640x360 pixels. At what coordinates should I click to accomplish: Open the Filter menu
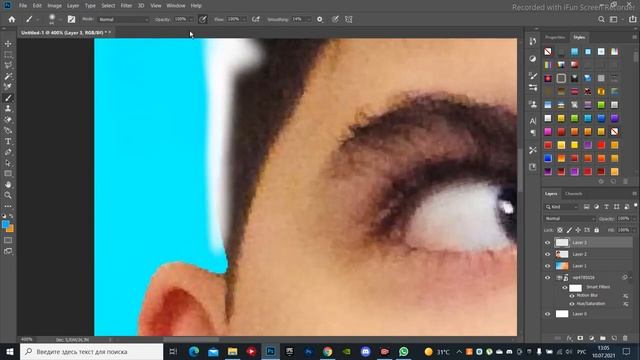point(126,6)
